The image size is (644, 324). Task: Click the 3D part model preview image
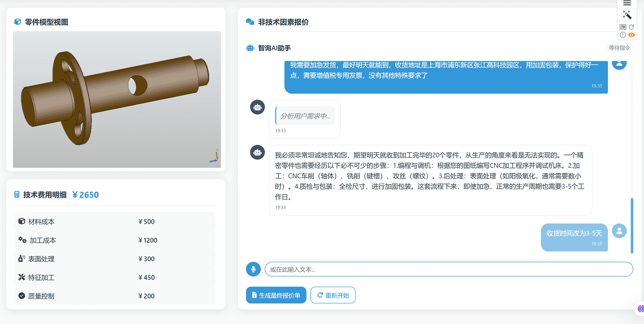[x=117, y=100]
